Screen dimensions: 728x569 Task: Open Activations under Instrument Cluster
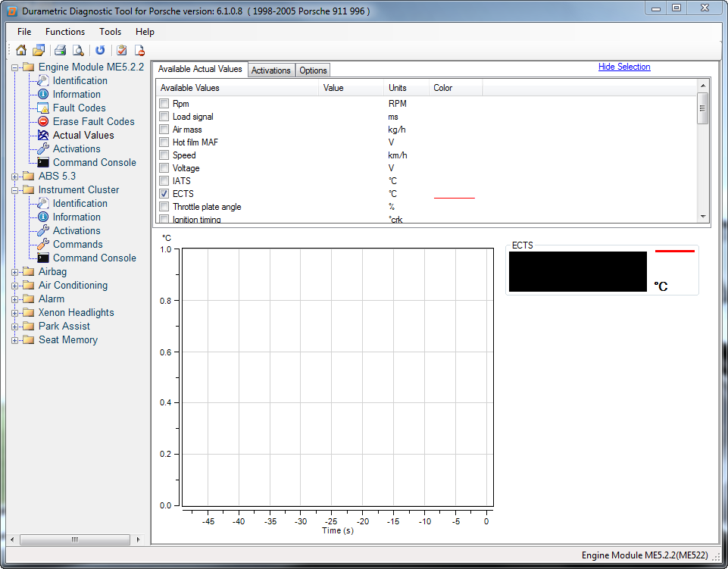[77, 231]
